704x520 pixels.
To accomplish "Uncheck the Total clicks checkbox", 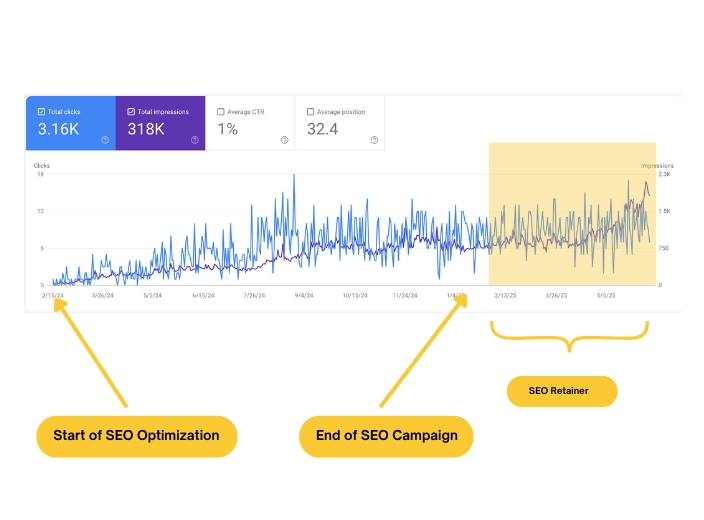I will tap(41, 112).
